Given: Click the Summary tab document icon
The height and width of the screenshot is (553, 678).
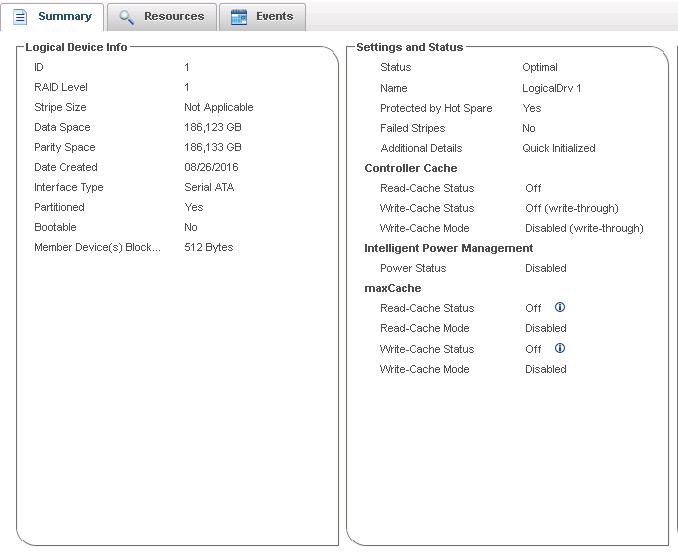Looking at the screenshot, I should (20, 17).
